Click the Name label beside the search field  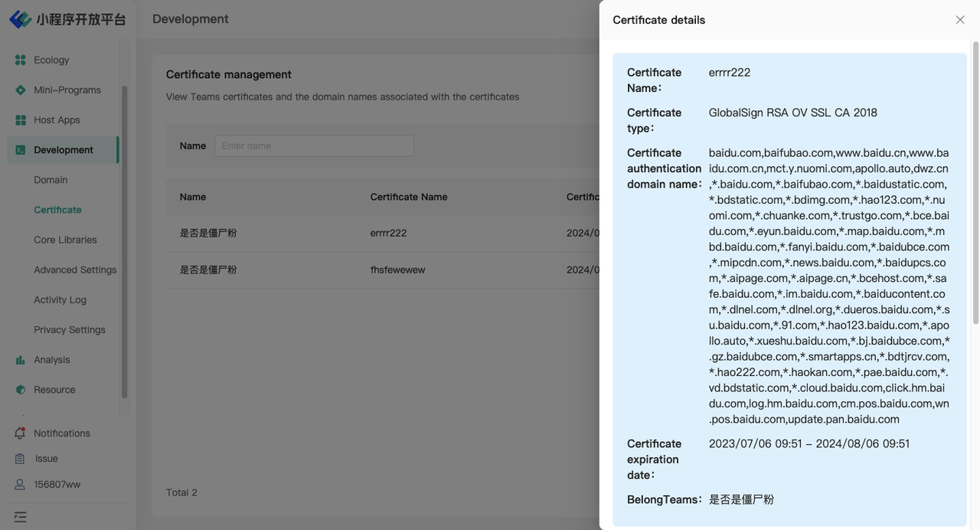click(193, 146)
